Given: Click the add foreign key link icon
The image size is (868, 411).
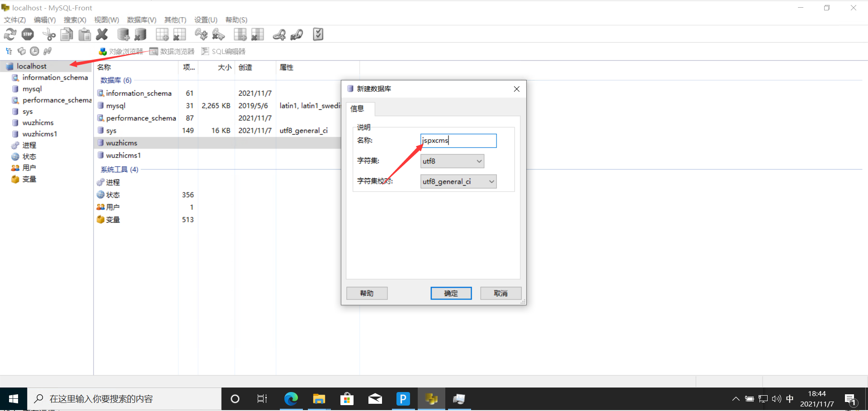Looking at the screenshot, I should tap(279, 34).
